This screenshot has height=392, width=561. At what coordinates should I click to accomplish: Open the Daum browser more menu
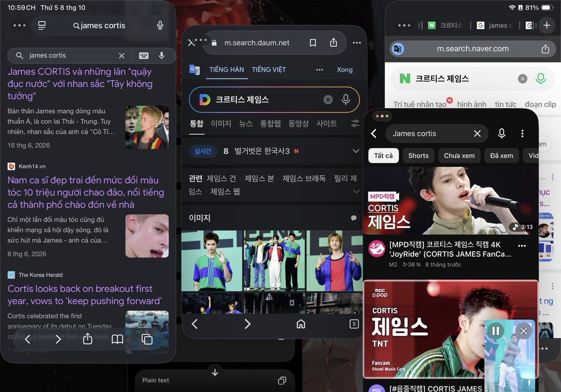357,43
